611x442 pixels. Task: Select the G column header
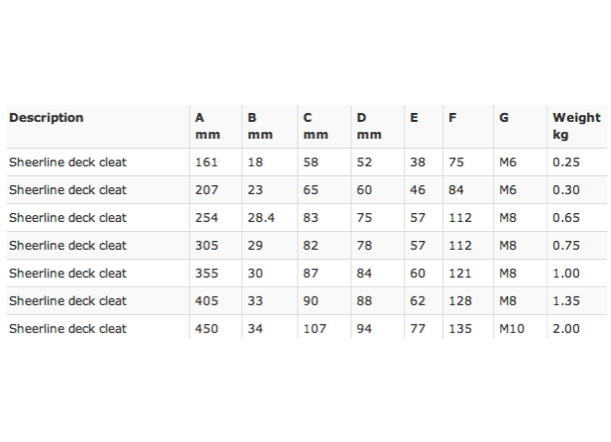[x=504, y=118]
